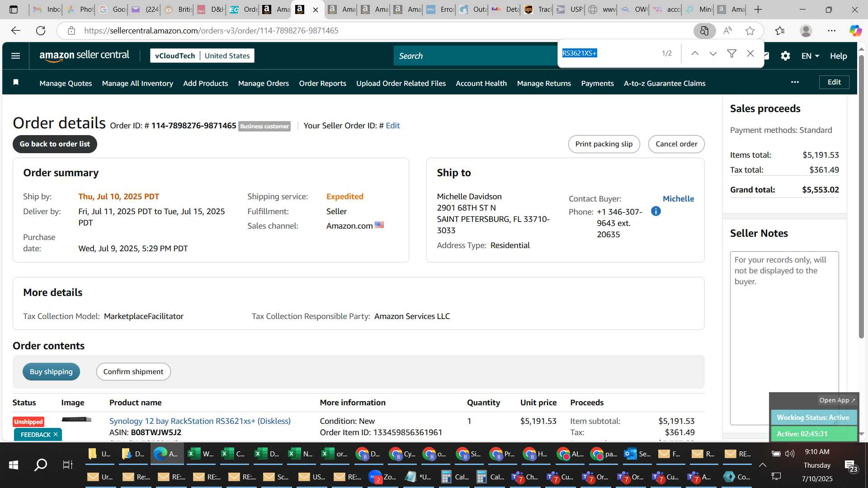Open the settings gear icon
Viewport: 868px width, 488px height.
click(x=785, y=56)
